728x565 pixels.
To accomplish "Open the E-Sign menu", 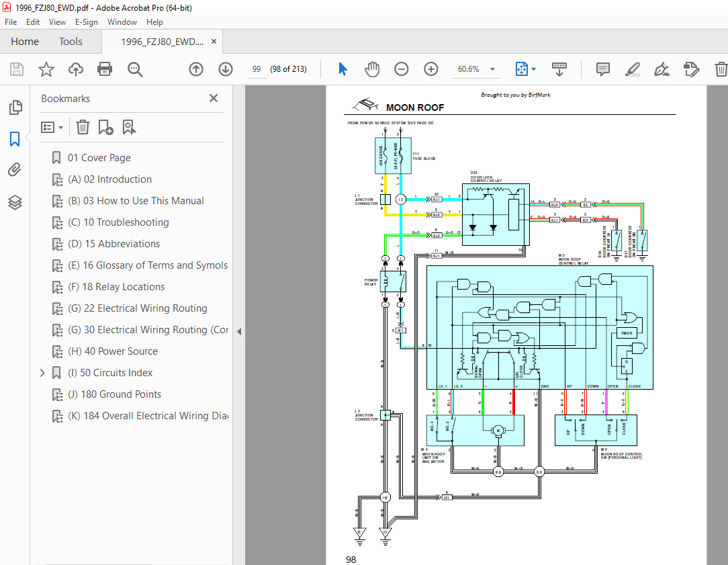I will [x=87, y=21].
